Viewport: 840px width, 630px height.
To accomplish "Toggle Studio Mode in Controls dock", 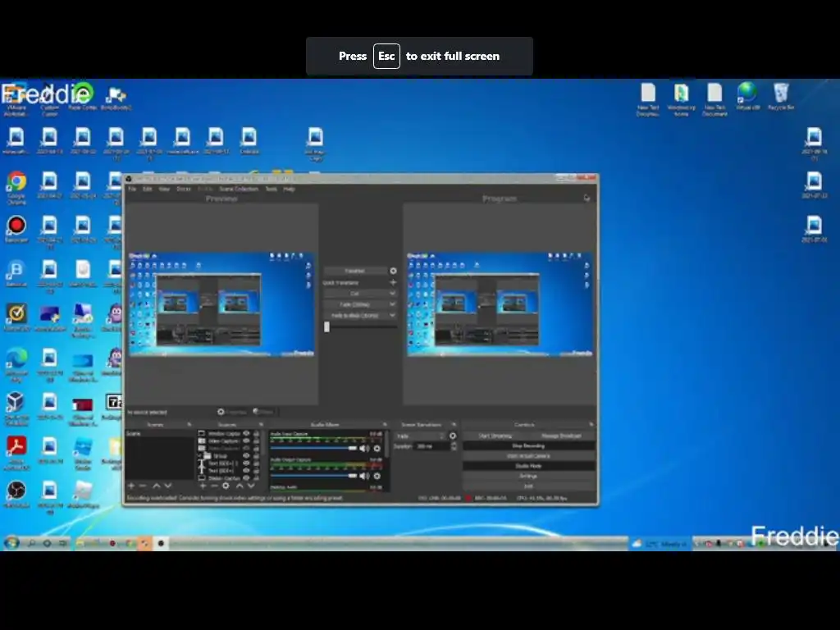I will click(x=529, y=466).
